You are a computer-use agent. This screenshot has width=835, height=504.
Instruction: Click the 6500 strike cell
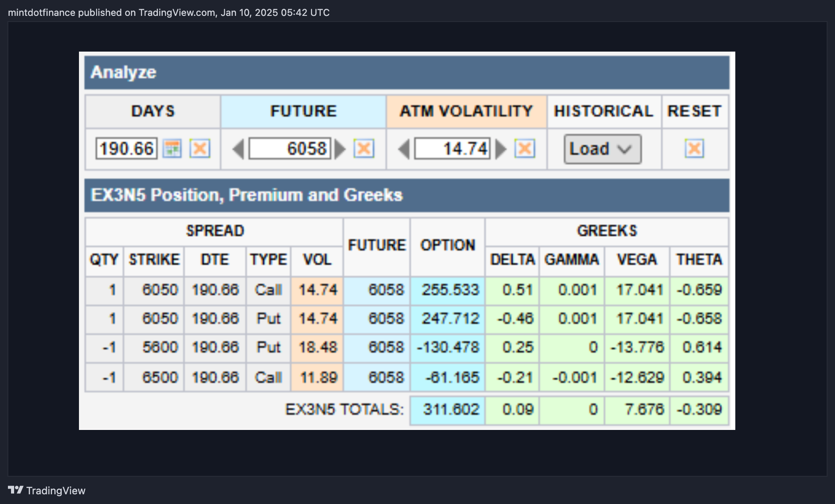pyautogui.click(x=154, y=377)
